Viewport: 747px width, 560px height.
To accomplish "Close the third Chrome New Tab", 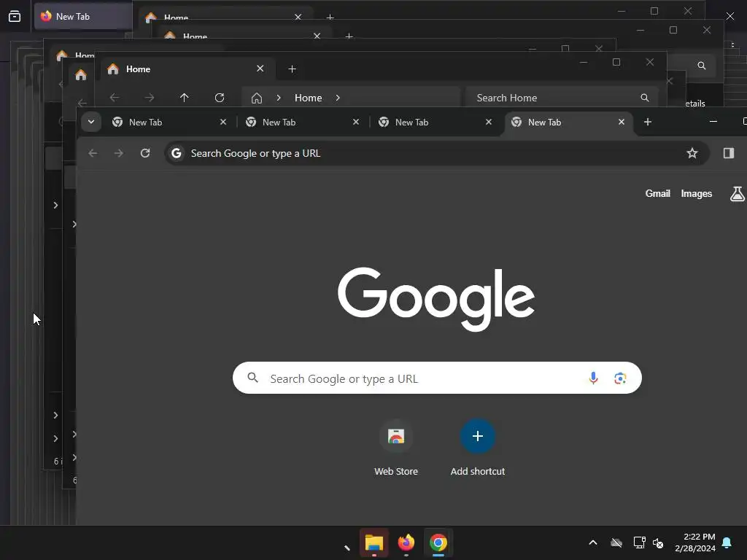I will (489, 122).
